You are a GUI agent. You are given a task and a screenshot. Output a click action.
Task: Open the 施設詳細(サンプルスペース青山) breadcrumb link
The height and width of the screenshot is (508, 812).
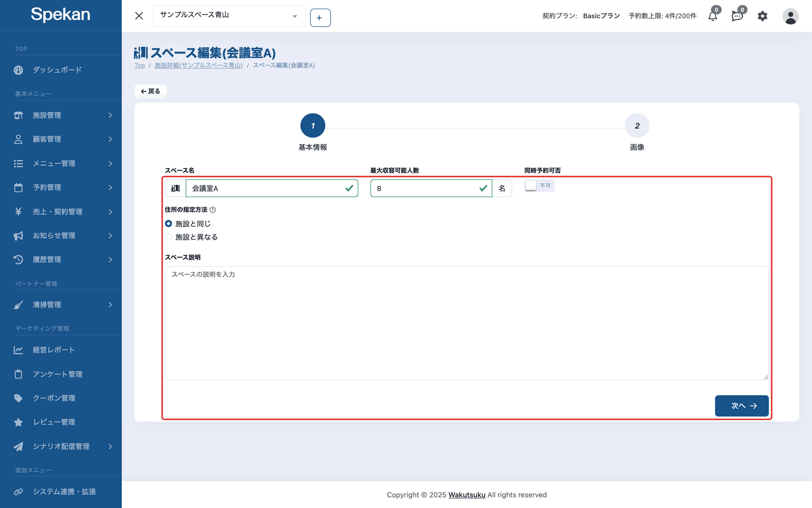coord(198,66)
